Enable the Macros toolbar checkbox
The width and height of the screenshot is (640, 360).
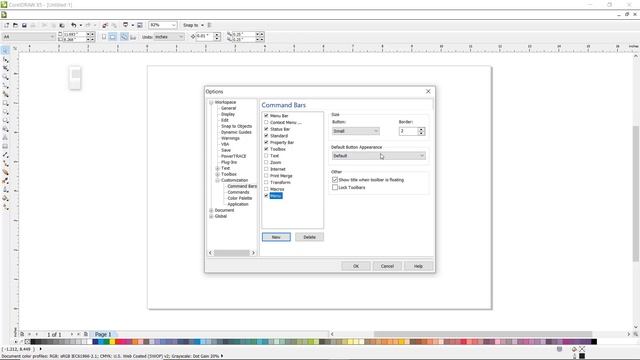266,189
